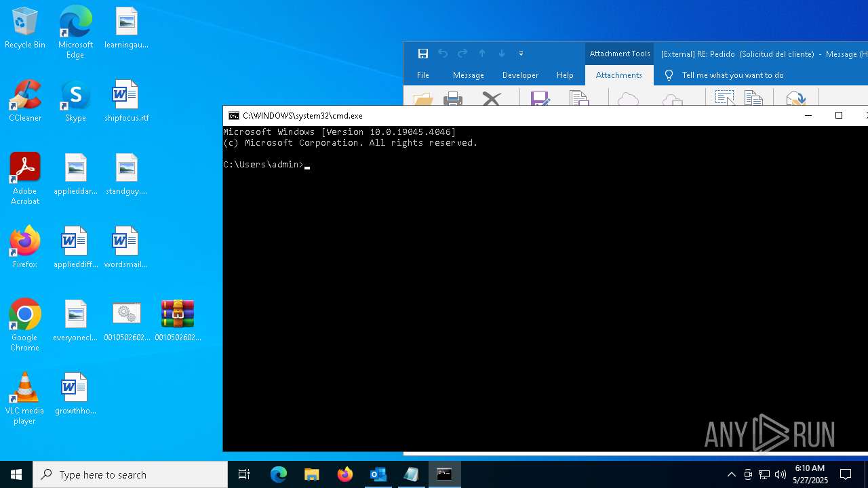Switch to Command Prompt on taskbar
868x488 pixels.
[x=444, y=474]
